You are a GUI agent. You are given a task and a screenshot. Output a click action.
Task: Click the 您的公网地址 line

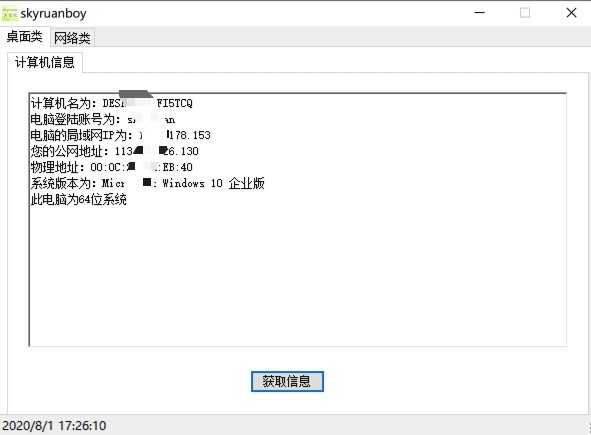click(115, 151)
